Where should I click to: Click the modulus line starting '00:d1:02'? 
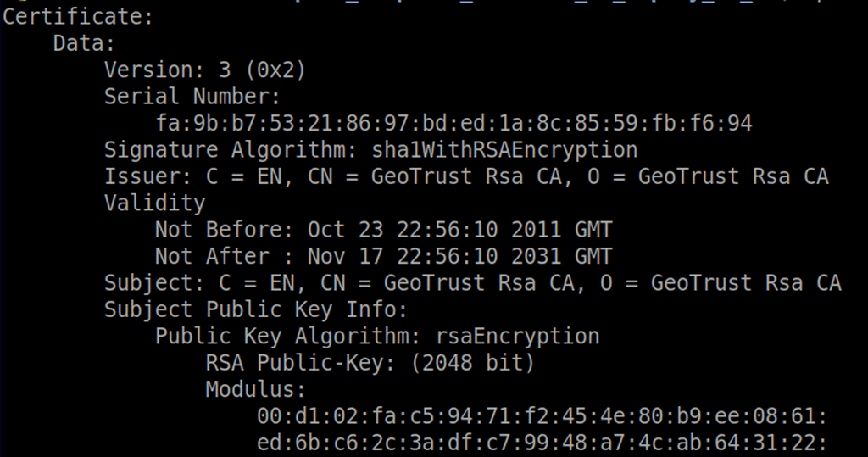tap(542, 416)
